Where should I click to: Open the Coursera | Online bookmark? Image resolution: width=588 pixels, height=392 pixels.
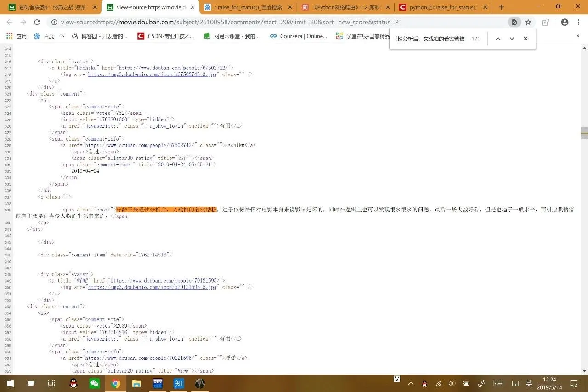[299, 36]
